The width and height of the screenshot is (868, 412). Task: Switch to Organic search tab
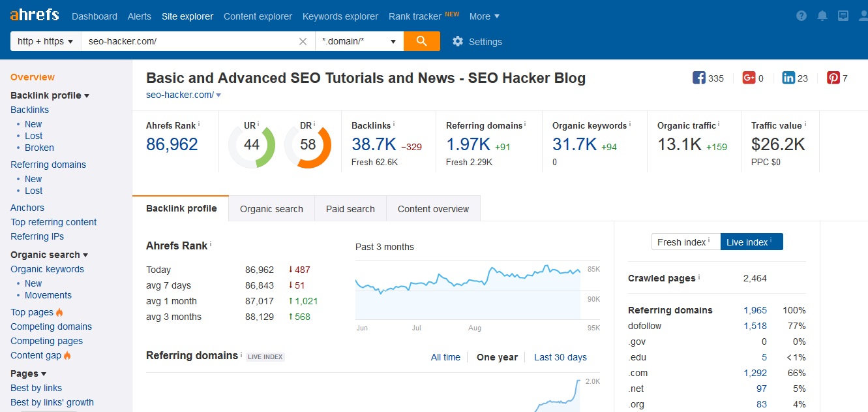(271, 209)
